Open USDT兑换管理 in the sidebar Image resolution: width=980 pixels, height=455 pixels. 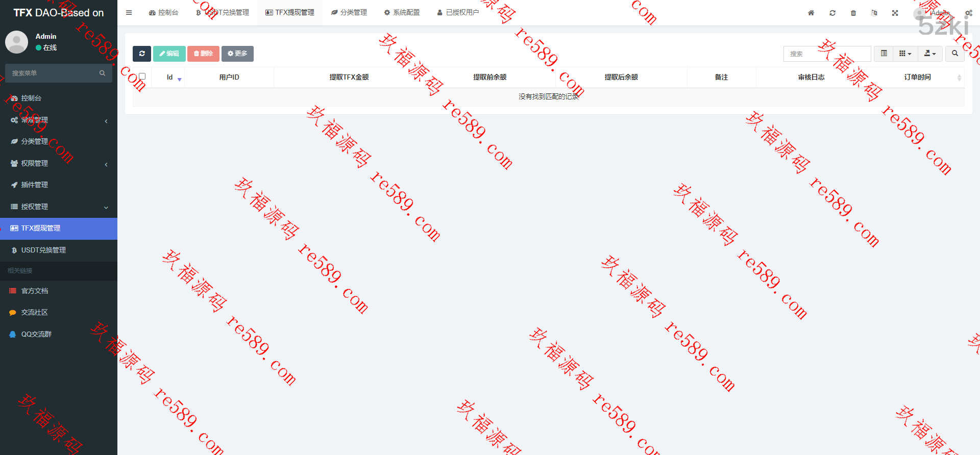[43, 250]
